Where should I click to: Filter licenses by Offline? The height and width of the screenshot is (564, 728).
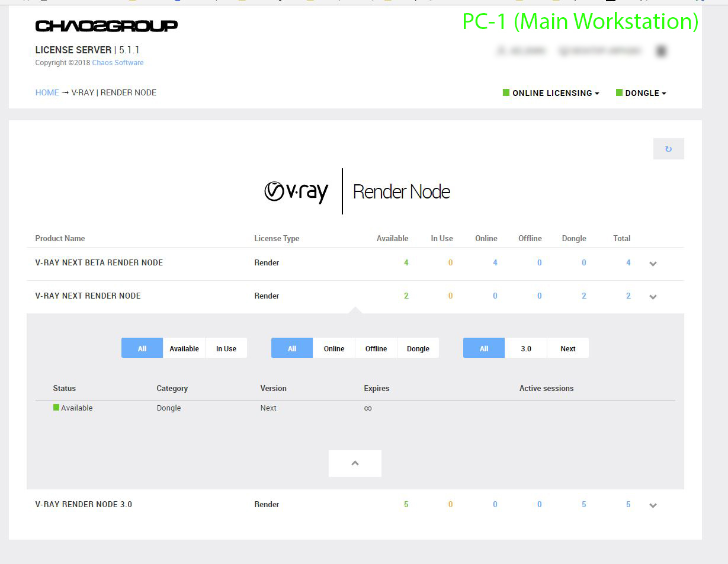click(376, 348)
